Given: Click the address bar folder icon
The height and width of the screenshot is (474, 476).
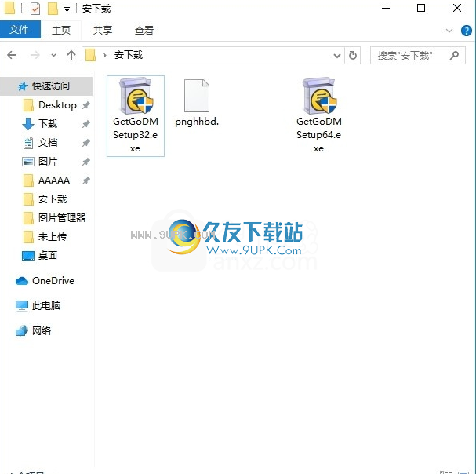Looking at the screenshot, I should 90,55.
